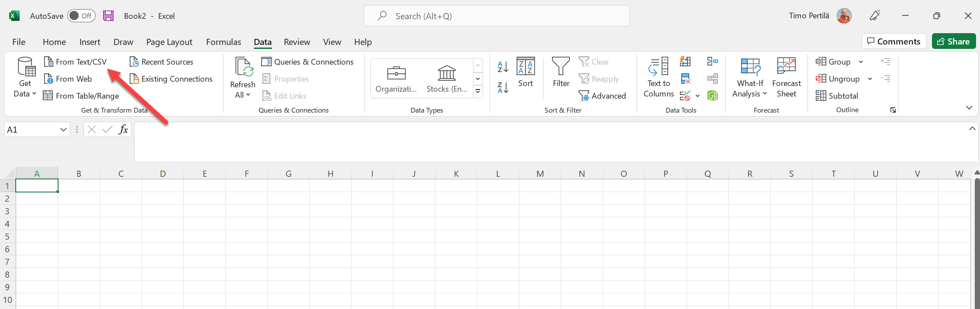980x309 pixels.
Task: Click the green Share button
Action: (953, 41)
